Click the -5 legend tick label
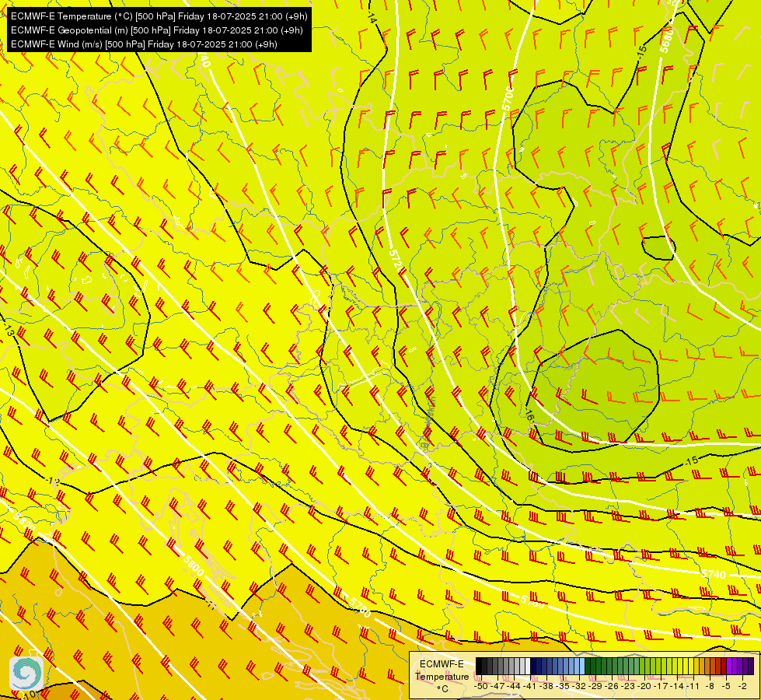The image size is (761, 700). (x=725, y=687)
